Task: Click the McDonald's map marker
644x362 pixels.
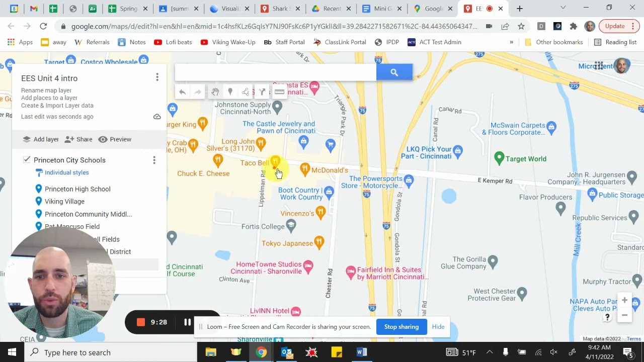Action: [304, 169]
